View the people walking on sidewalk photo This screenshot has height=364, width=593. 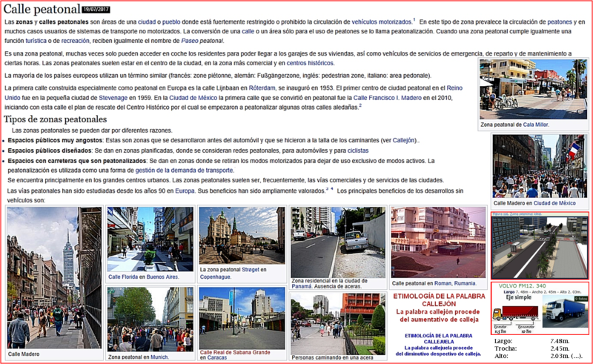[338, 324]
